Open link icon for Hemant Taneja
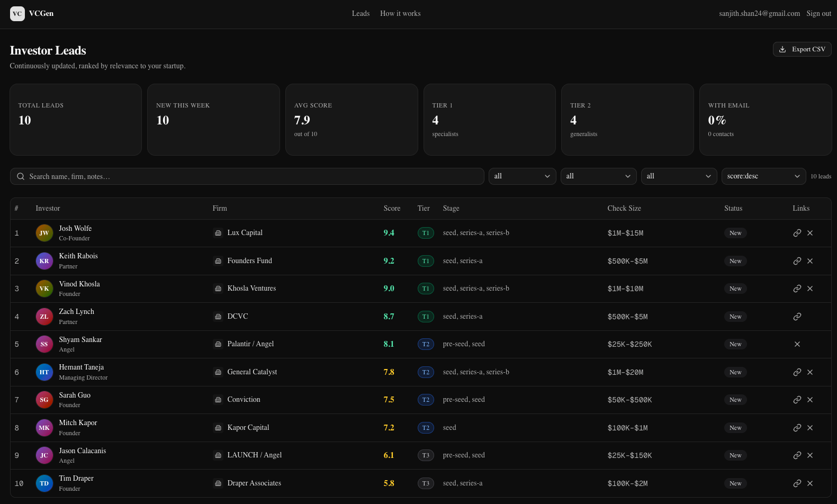The image size is (837, 504). click(797, 372)
